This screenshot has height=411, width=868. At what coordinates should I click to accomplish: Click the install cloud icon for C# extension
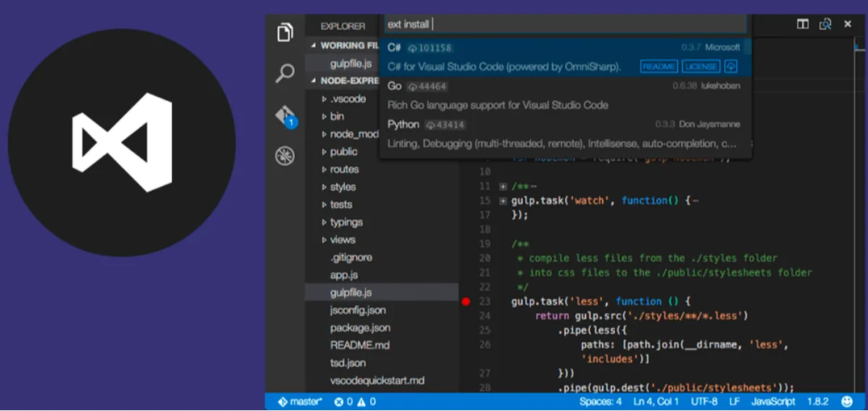(x=731, y=67)
